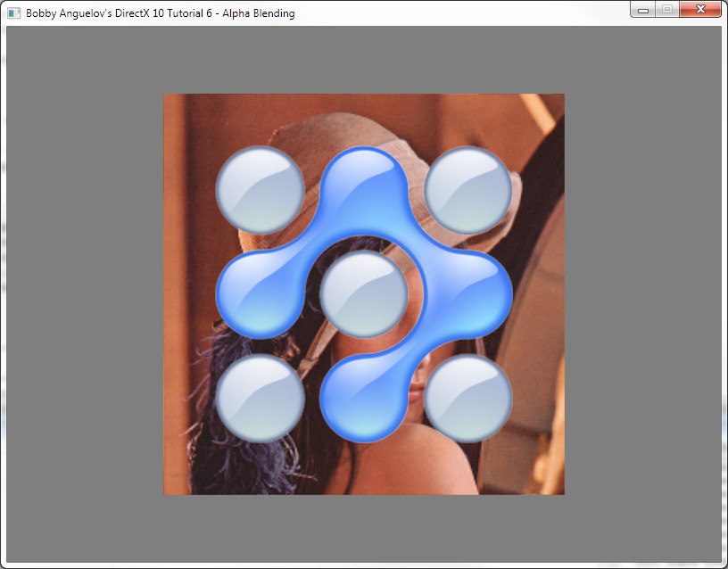Screen dimensions: 728x569
Task: Minimize the DirectX tutorial window
Action: 643,10
